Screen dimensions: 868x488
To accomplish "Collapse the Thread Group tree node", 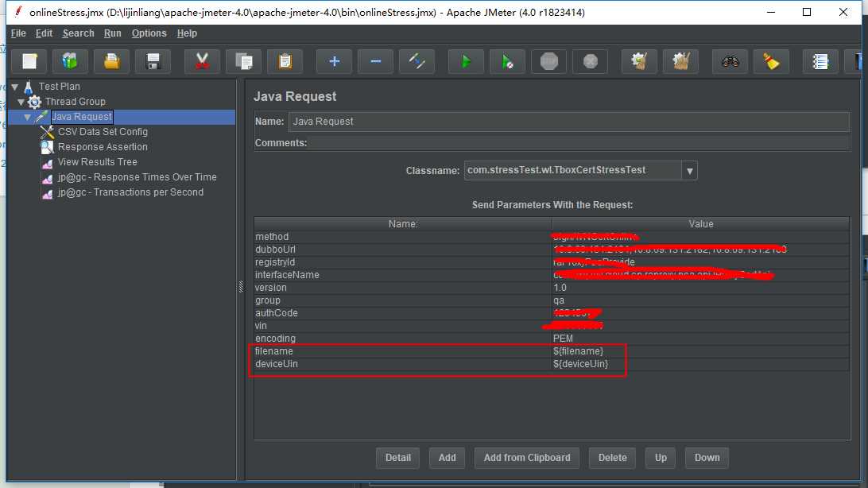I will click(21, 102).
